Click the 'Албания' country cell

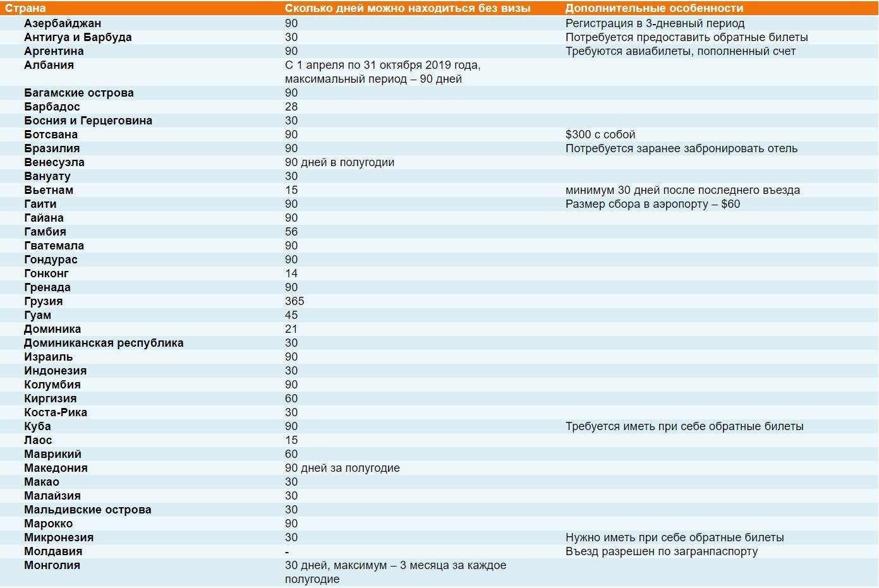49,65
